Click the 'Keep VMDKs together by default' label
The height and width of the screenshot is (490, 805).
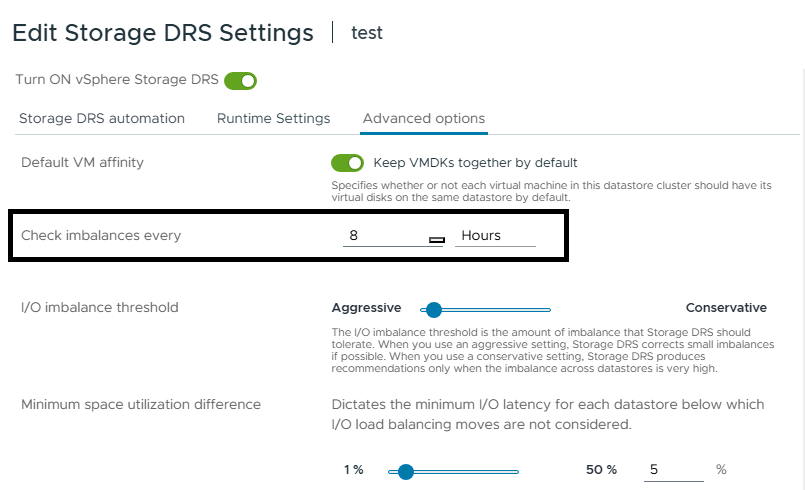click(x=475, y=162)
